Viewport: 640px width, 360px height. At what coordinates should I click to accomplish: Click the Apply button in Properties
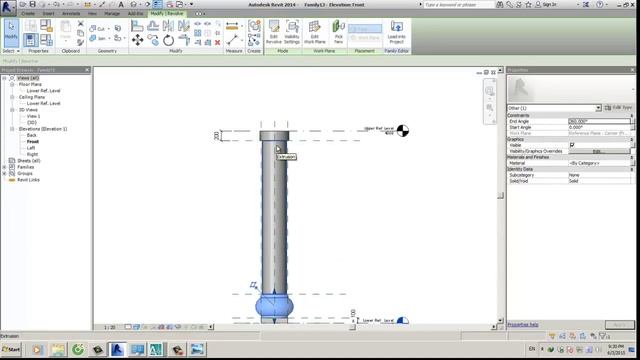coord(619,325)
